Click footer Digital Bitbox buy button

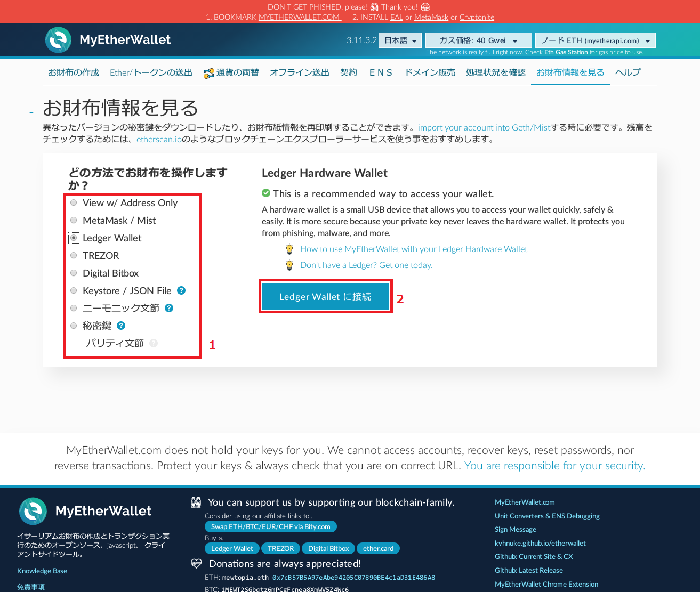point(328,548)
